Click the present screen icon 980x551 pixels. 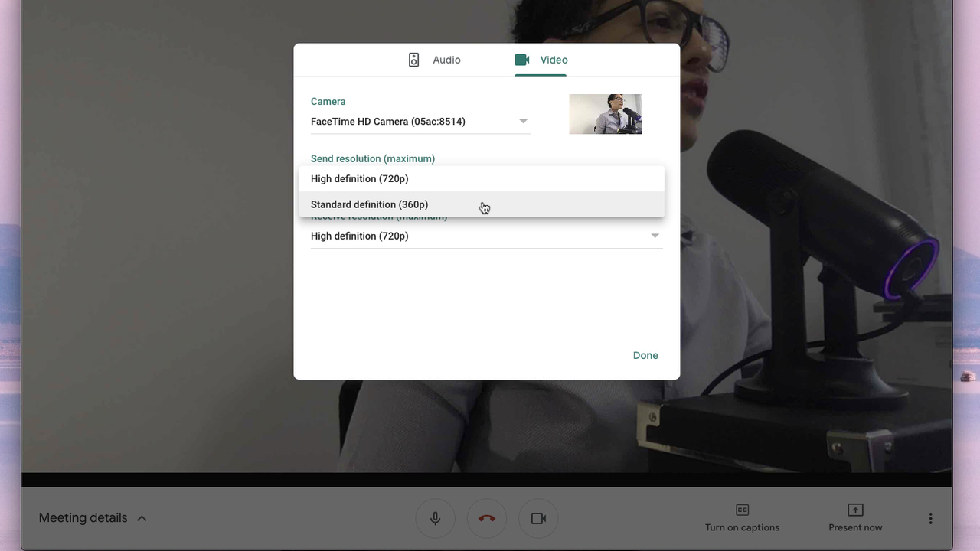pos(855,510)
